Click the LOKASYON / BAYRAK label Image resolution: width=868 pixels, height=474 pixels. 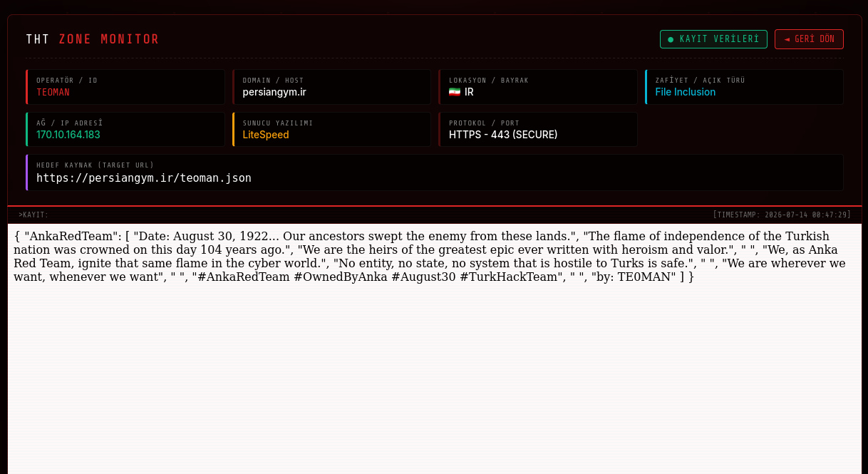coord(489,81)
